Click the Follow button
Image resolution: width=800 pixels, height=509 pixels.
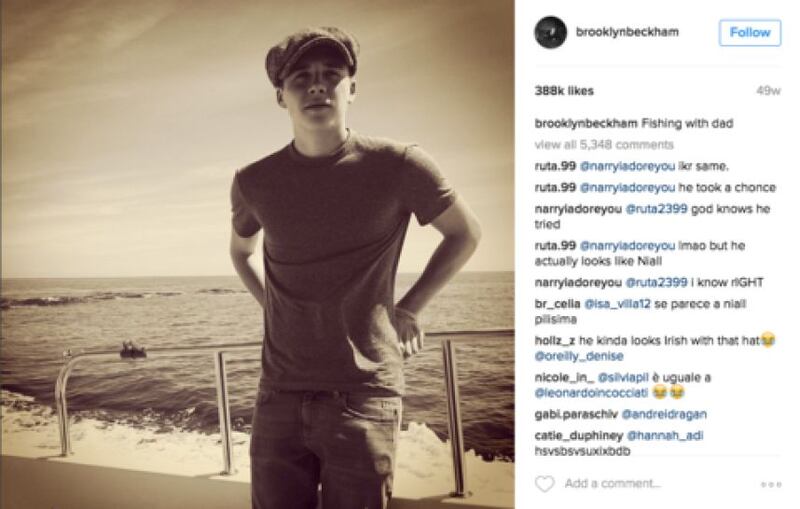(749, 33)
